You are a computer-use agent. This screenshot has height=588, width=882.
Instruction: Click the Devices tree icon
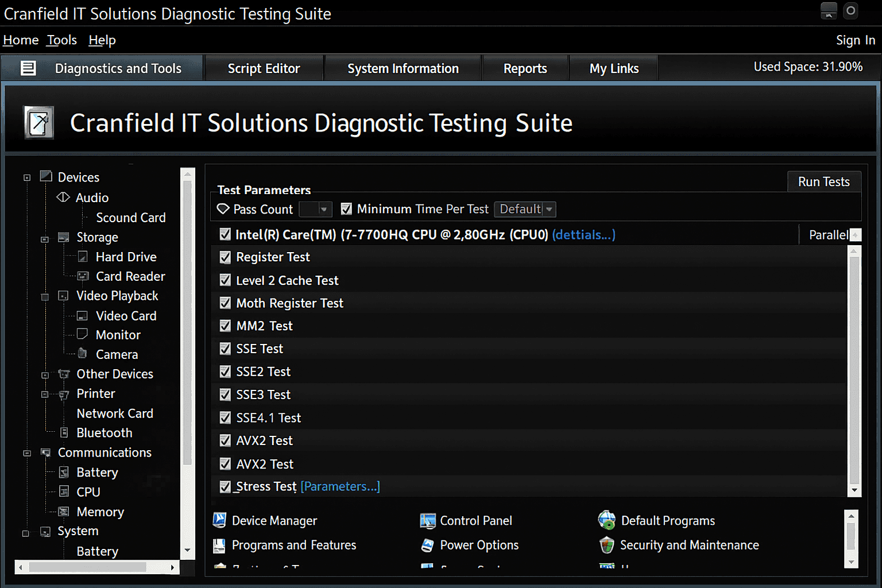click(x=46, y=176)
